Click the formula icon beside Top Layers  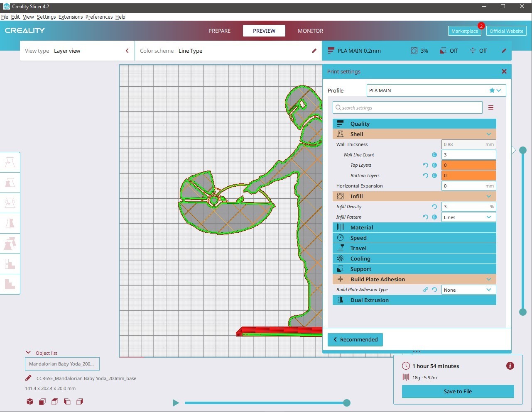(434, 165)
